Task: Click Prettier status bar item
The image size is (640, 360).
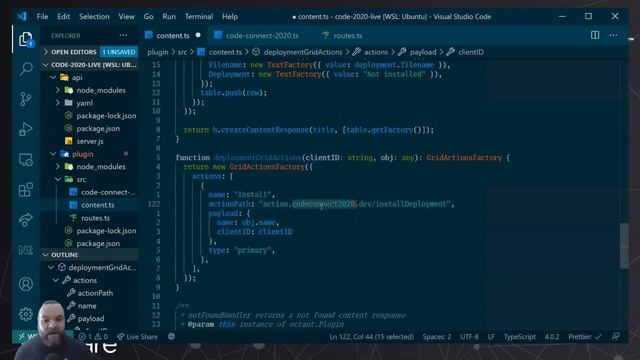Action: (584, 337)
